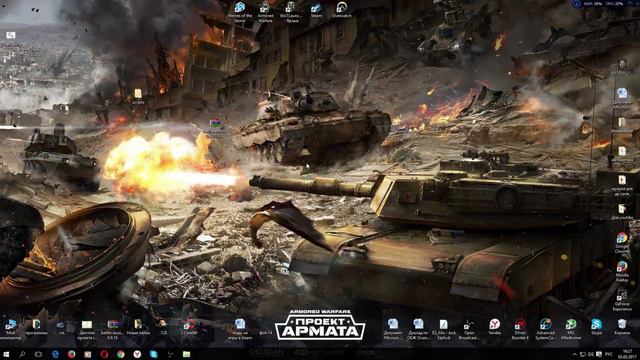640x360 pixels.
Task: Click the Windows Start button
Action: tap(6, 354)
